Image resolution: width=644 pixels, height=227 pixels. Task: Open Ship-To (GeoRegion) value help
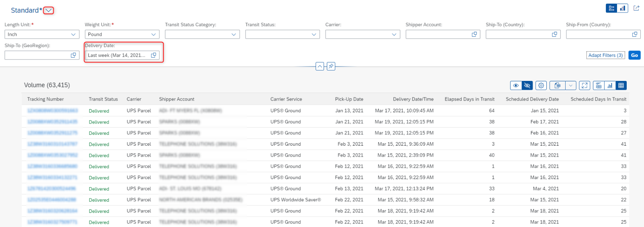coord(73,56)
